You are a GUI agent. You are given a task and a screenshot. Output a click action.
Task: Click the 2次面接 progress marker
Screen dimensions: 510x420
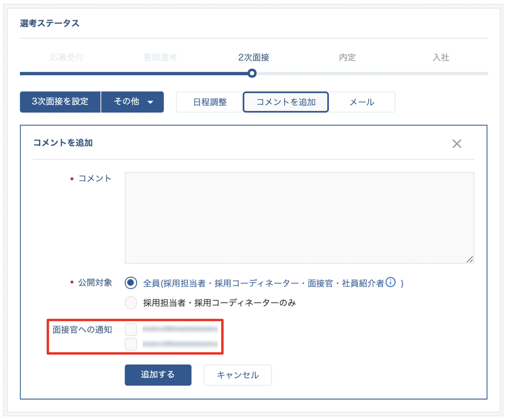click(x=252, y=73)
